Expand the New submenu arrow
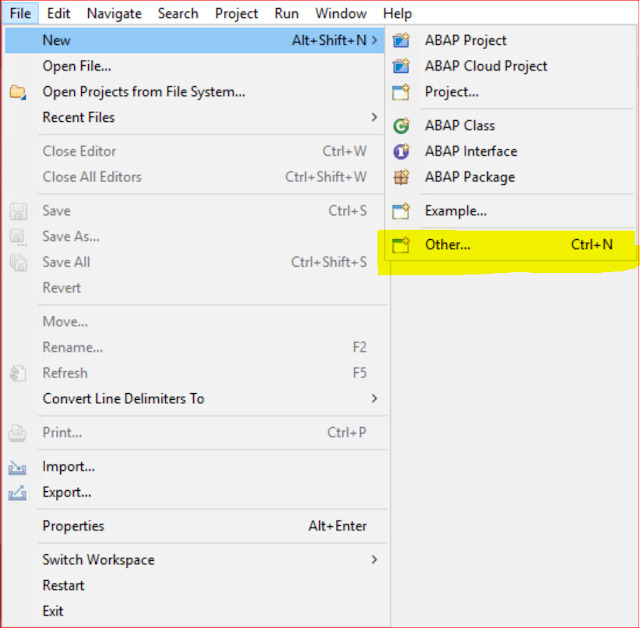640x628 pixels. coord(374,40)
